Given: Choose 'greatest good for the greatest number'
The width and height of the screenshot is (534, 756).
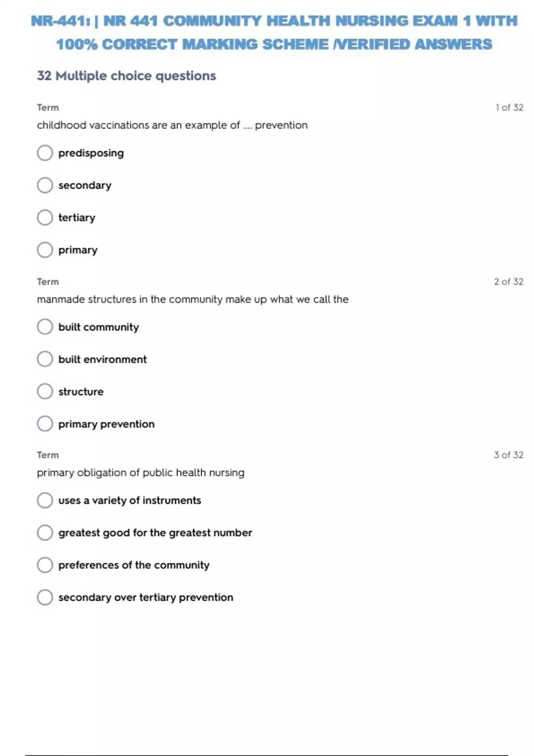Looking at the screenshot, I should tap(45, 533).
